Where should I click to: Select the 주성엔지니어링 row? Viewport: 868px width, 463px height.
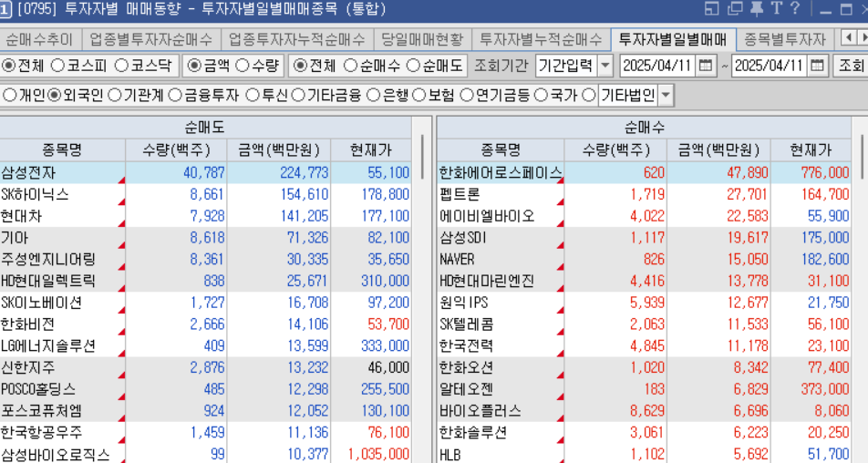(205, 259)
